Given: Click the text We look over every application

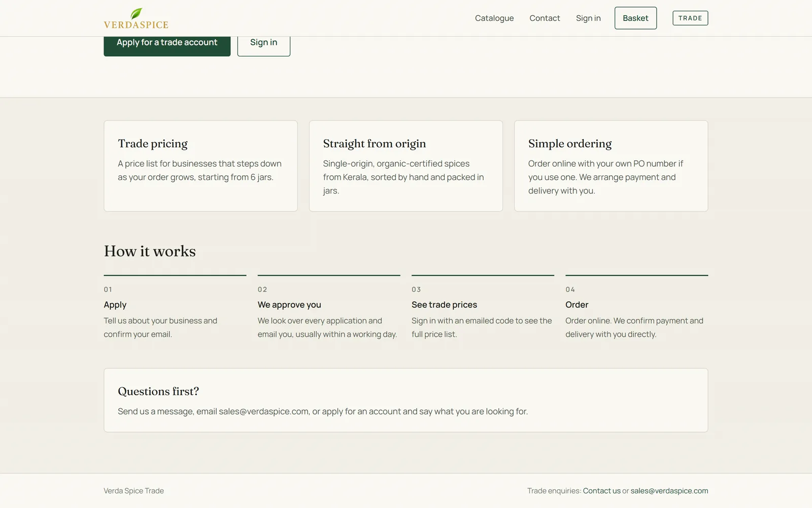Looking at the screenshot, I should (327, 328).
